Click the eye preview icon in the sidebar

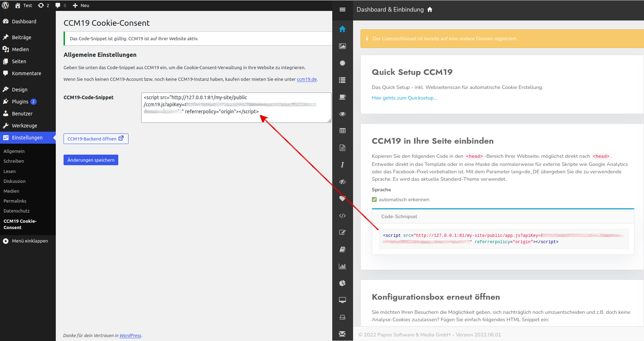coord(342,114)
